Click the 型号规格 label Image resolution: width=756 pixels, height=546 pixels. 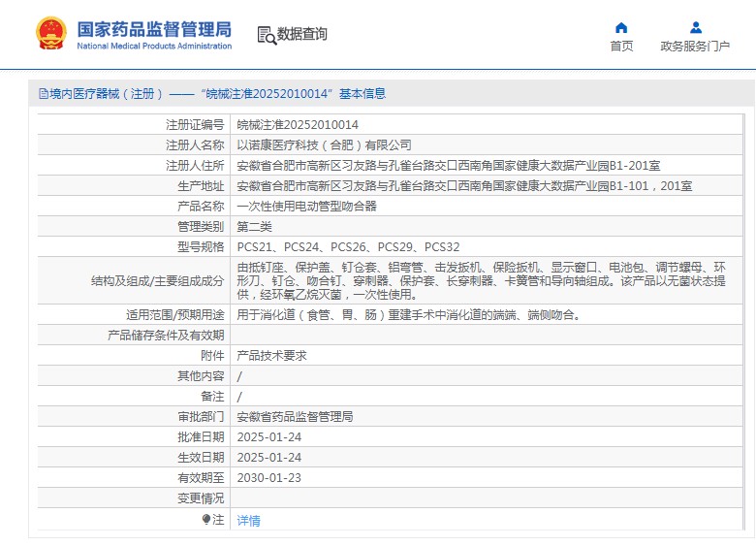pos(201,247)
